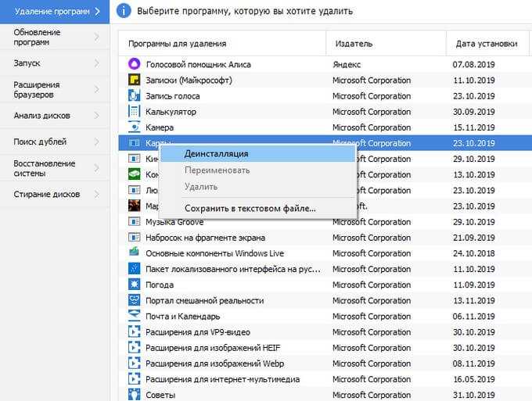Click the Портал смешанной реальности icon

[x=134, y=300]
